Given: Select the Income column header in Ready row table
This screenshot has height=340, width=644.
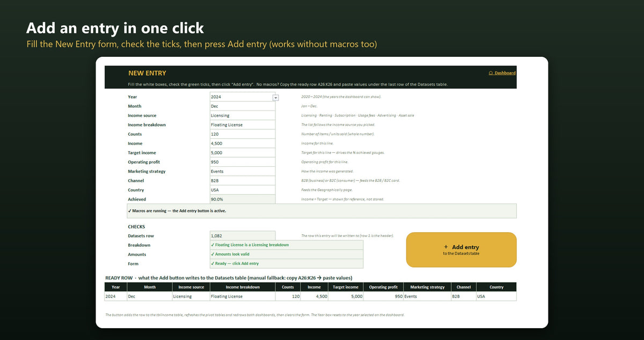Looking at the screenshot, I should 314,287.
